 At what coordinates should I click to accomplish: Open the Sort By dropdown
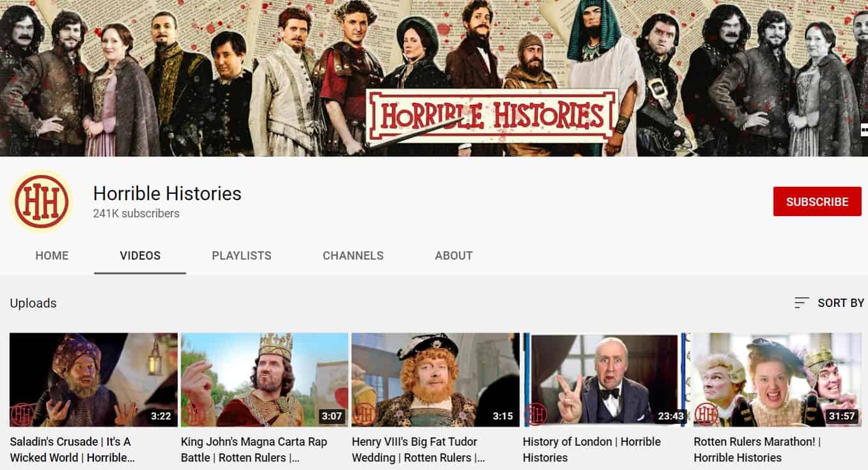(x=829, y=303)
